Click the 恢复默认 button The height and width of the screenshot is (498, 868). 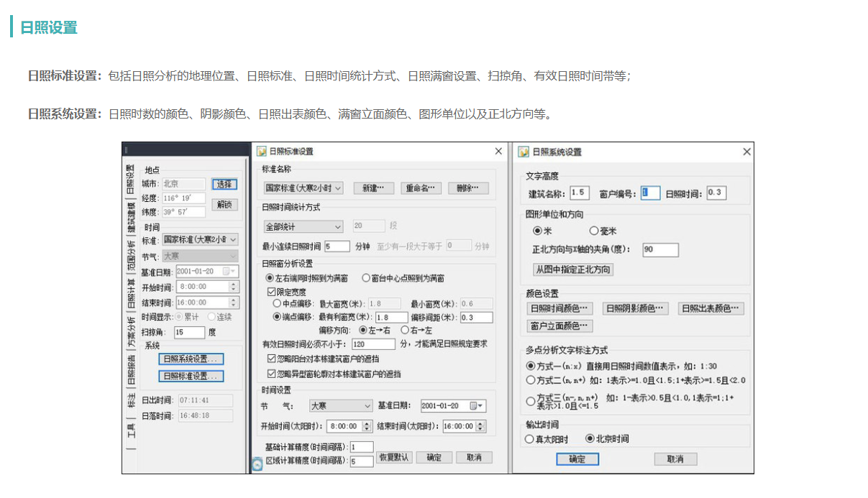pyautogui.click(x=394, y=458)
